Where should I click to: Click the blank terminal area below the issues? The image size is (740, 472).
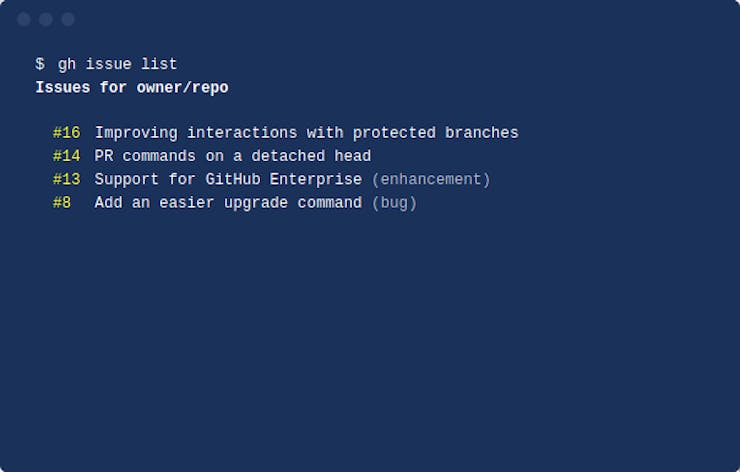370,340
